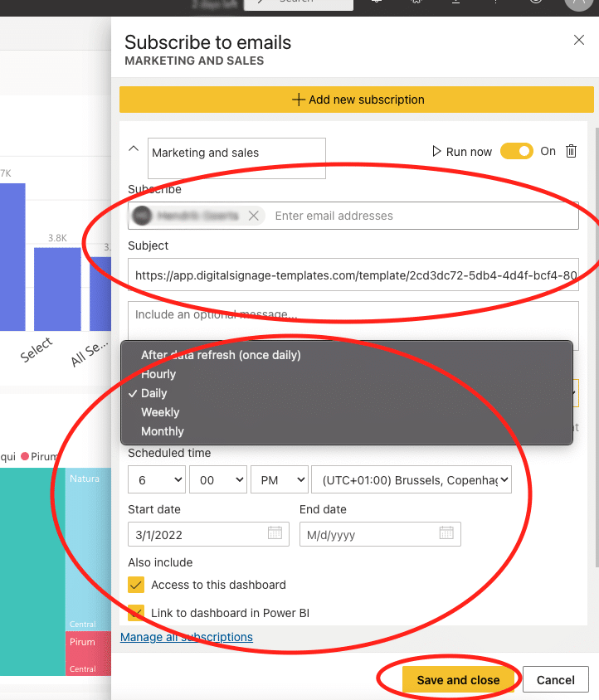This screenshot has height=700, width=599.
Task: Select Monthly frequency option
Action: pyautogui.click(x=347, y=432)
